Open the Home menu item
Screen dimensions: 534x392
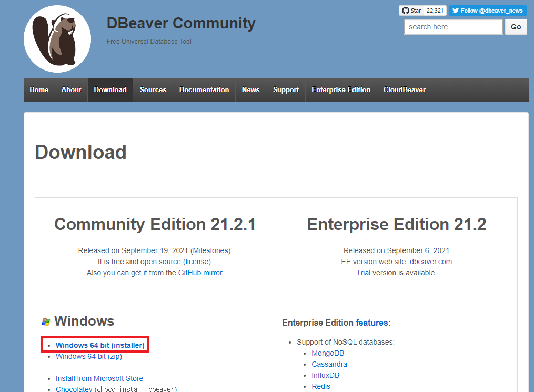39,89
